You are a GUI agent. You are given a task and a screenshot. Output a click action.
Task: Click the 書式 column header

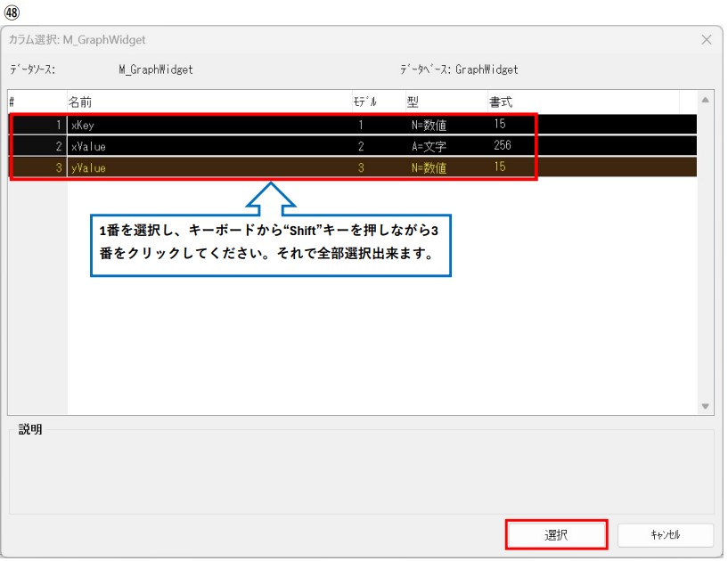[x=501, y=102]
